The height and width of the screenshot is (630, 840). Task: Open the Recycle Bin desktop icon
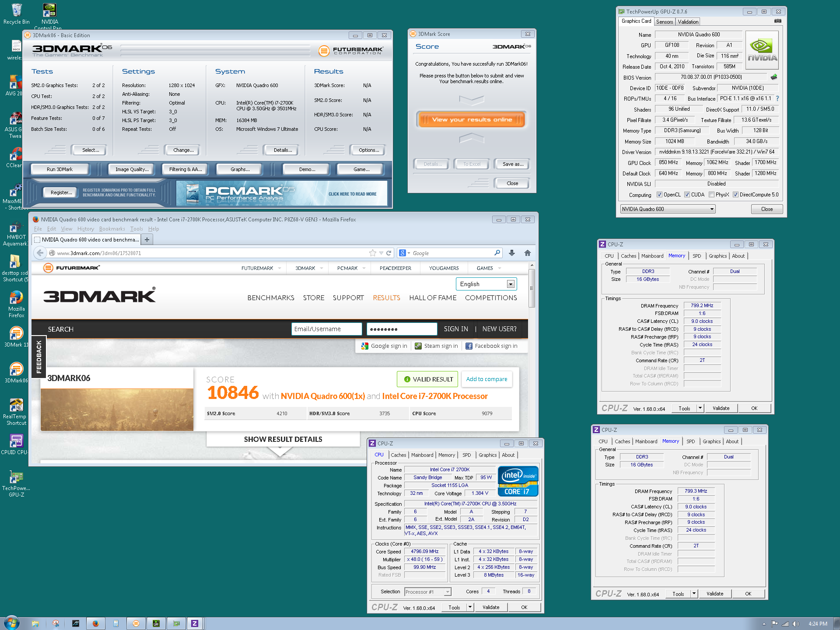pyautogui.click(x=17, y=13)
